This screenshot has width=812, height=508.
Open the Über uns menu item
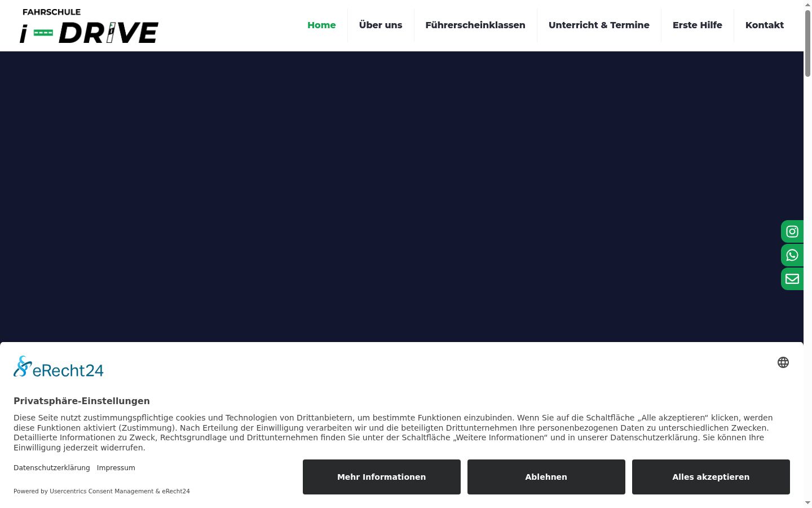point(381,25)
